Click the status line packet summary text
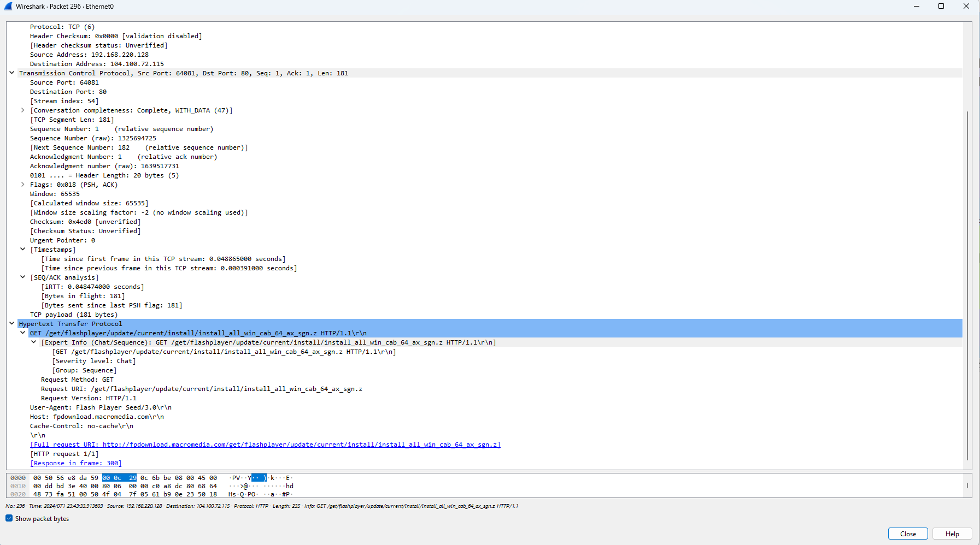This screenshot has height=545, width=980. point(262,506)
